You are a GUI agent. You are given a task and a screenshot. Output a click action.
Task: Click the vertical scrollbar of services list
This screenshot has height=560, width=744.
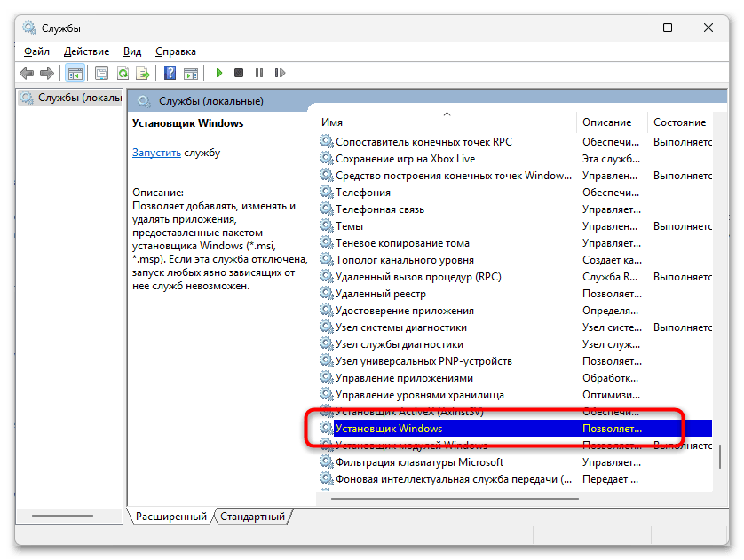coord(720,455)
